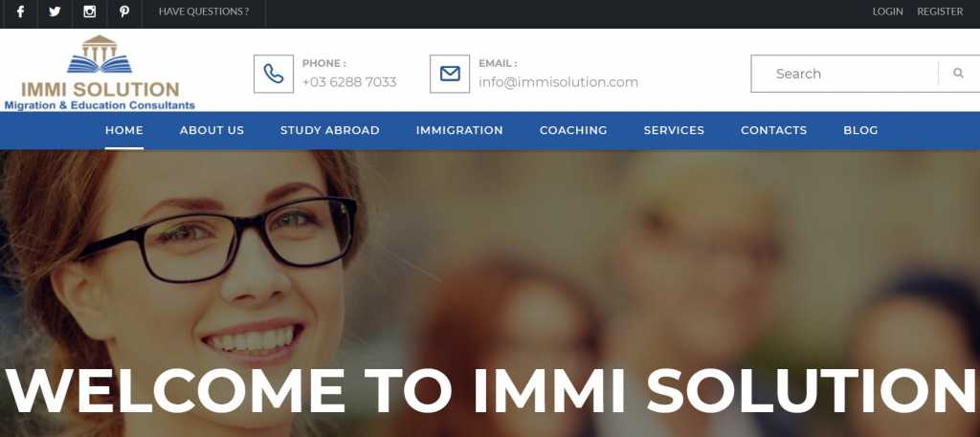This screenshot has height=437, width=980.
Task: Click the Register link
Action: pos(940,11)
